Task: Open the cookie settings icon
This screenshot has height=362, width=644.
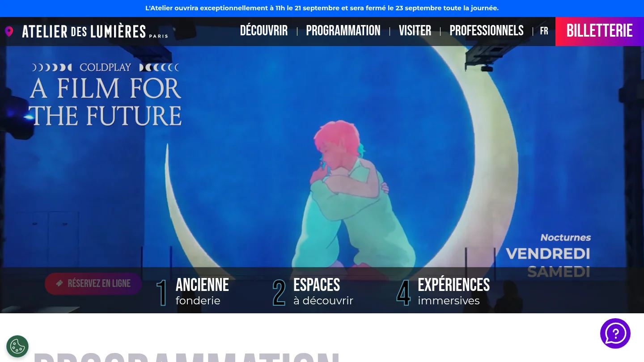Action: point(17,346)
